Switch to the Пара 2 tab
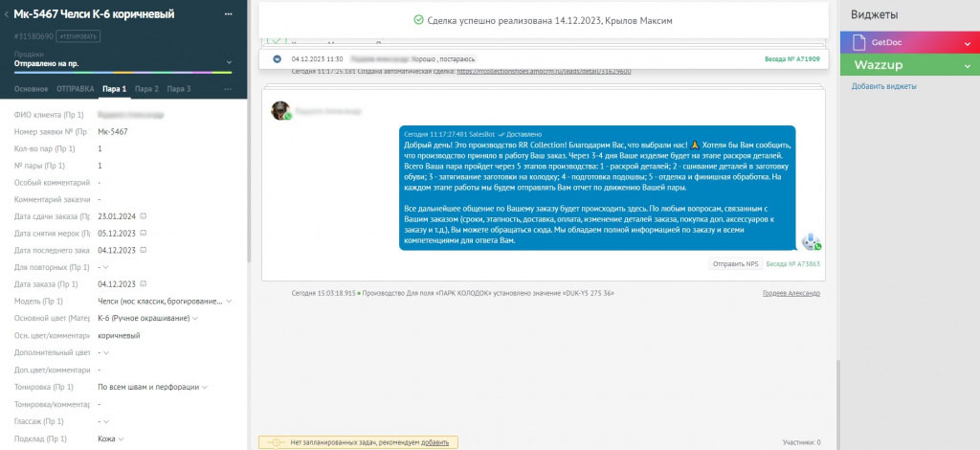Image resolution: width=980 pixels, height=450 pixels. [x=146, y=89]
